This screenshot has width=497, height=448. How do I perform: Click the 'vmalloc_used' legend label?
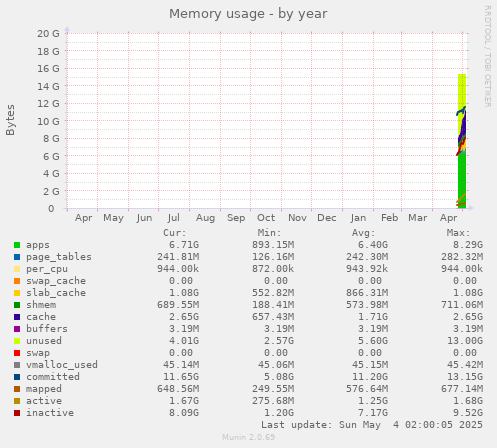[x=62, y=365]
